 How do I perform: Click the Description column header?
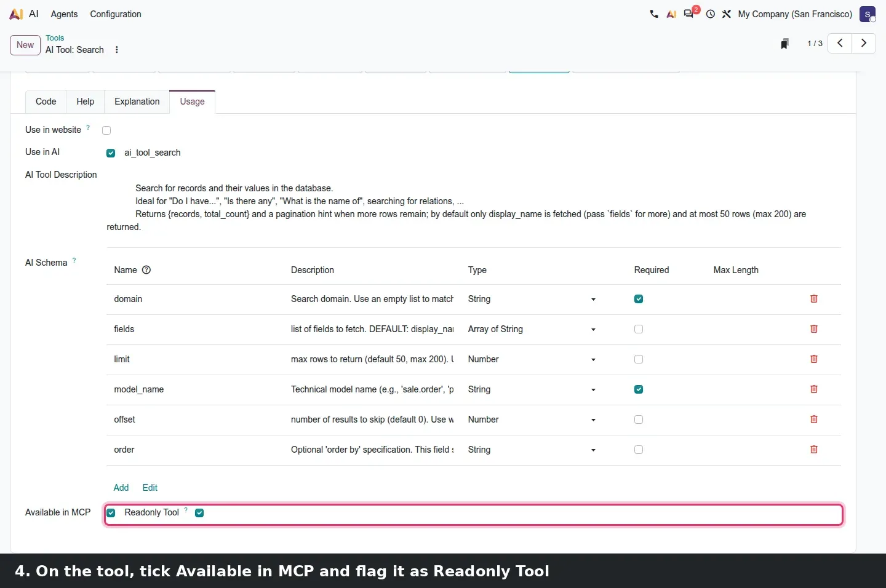coord(313,270)
